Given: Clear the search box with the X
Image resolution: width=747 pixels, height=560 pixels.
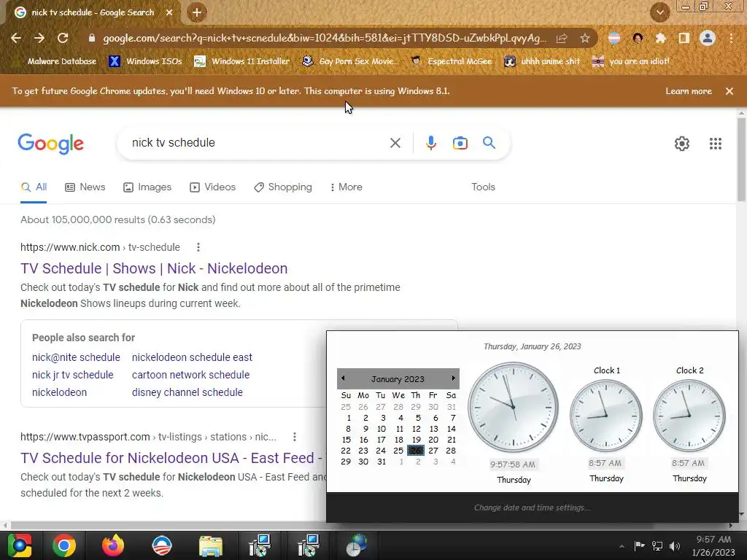Looking at the screenshot, I should [x=395, y=143].
